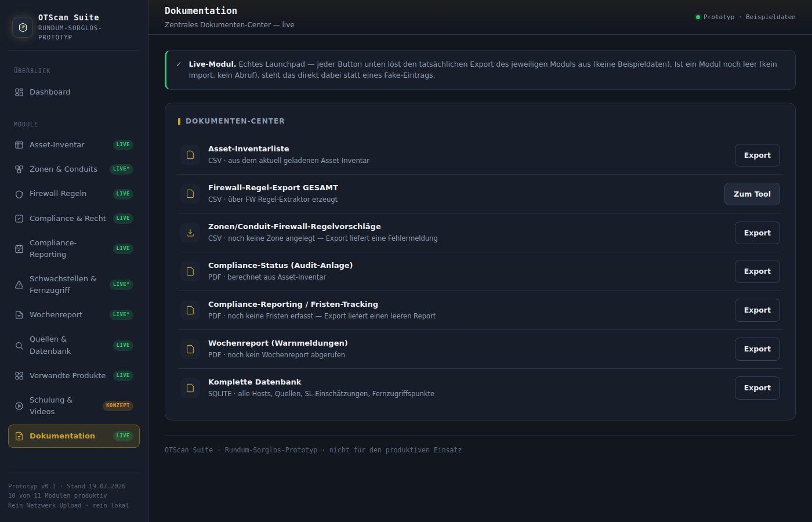Click text 'PDF · noch kein Wochenreport abgerufen'

pyautogui.click(x=277, y=355)
